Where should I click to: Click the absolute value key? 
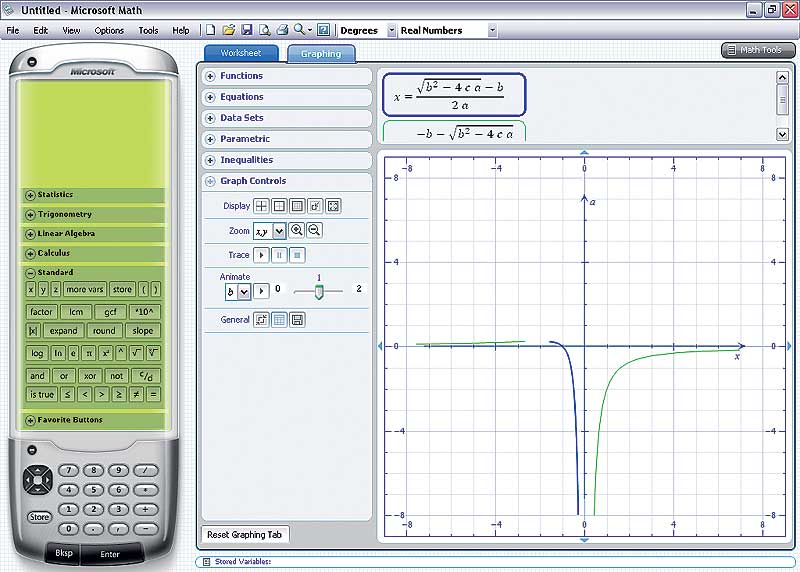click(x=33, y=331)
